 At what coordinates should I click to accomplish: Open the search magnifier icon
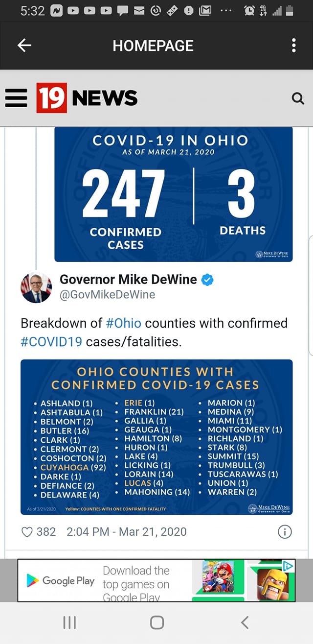pos(298,98)
